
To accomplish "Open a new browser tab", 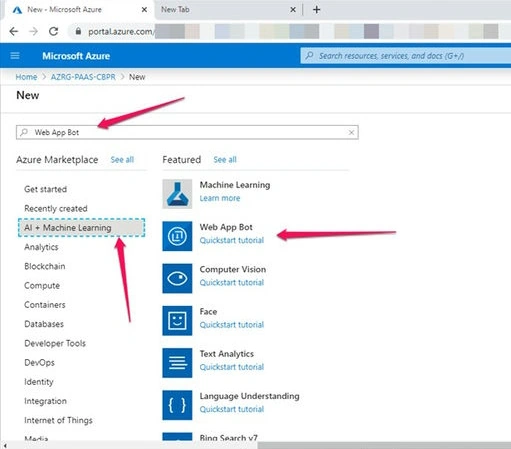I will [316, 10].
